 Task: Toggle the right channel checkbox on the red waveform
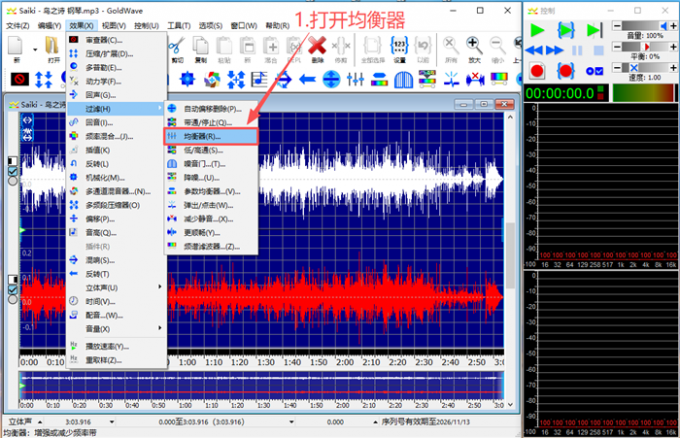[12, 290]
